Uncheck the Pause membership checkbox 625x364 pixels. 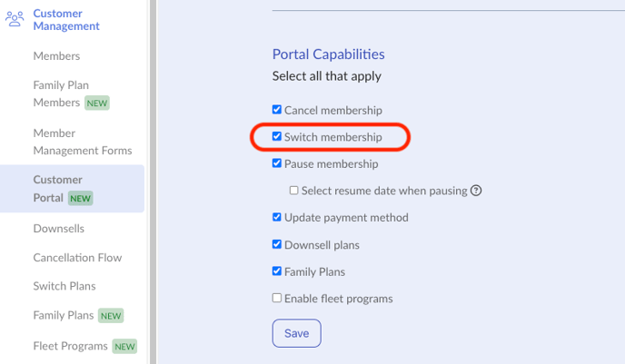pyautogui.click(x=277, y=163)
